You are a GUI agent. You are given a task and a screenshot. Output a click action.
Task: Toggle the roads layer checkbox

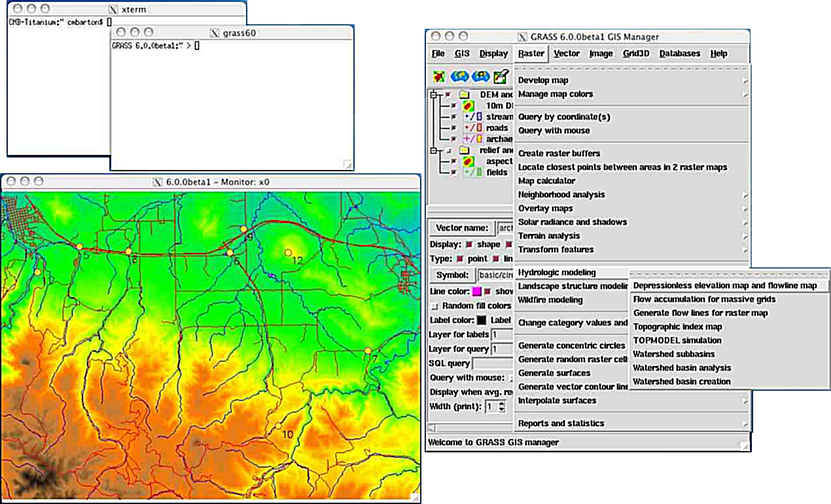[x=454, y=128]
